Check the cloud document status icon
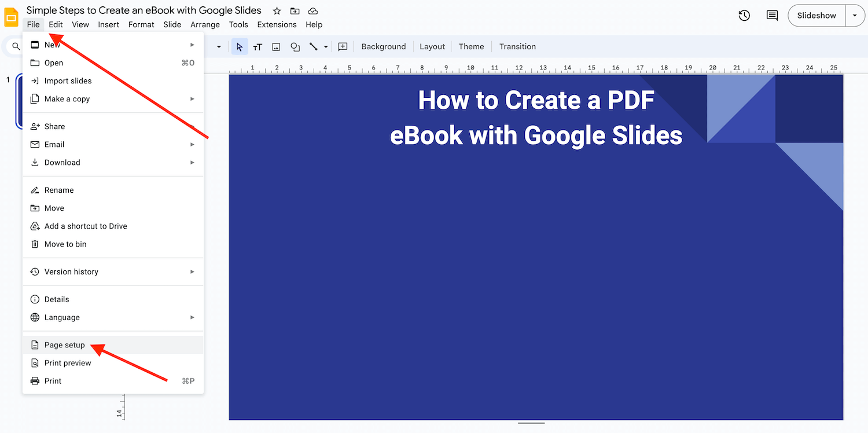The image size is (868, 433). click(313, 11)
